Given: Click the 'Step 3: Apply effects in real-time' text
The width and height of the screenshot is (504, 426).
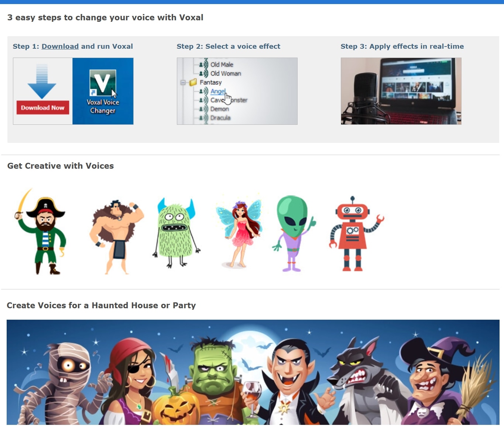Looking at the screenshot, I should pyautogui.click(x=402, y=47).
